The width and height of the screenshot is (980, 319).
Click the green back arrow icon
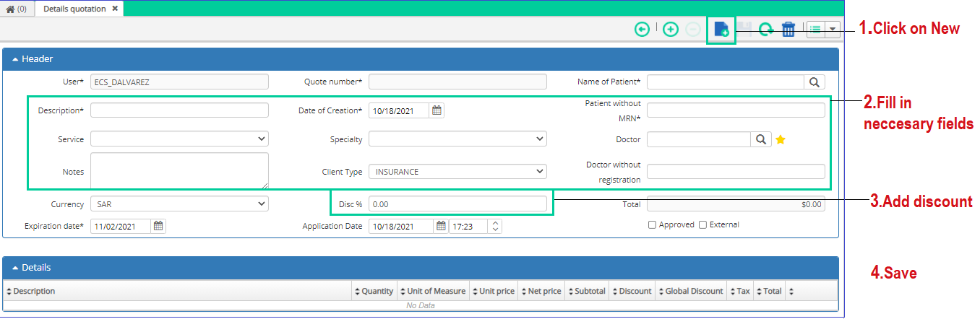point(642,30)
